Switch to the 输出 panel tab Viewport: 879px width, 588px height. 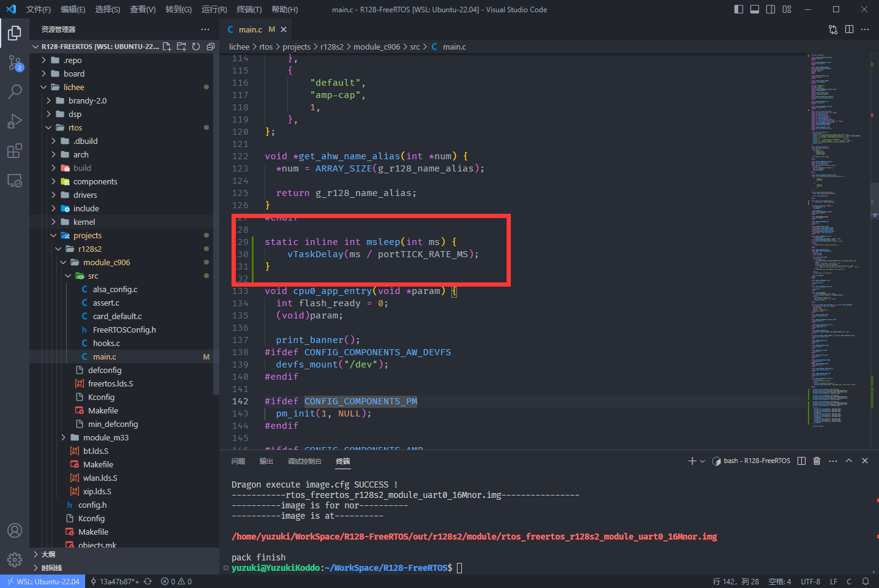[x=266, y=461]
